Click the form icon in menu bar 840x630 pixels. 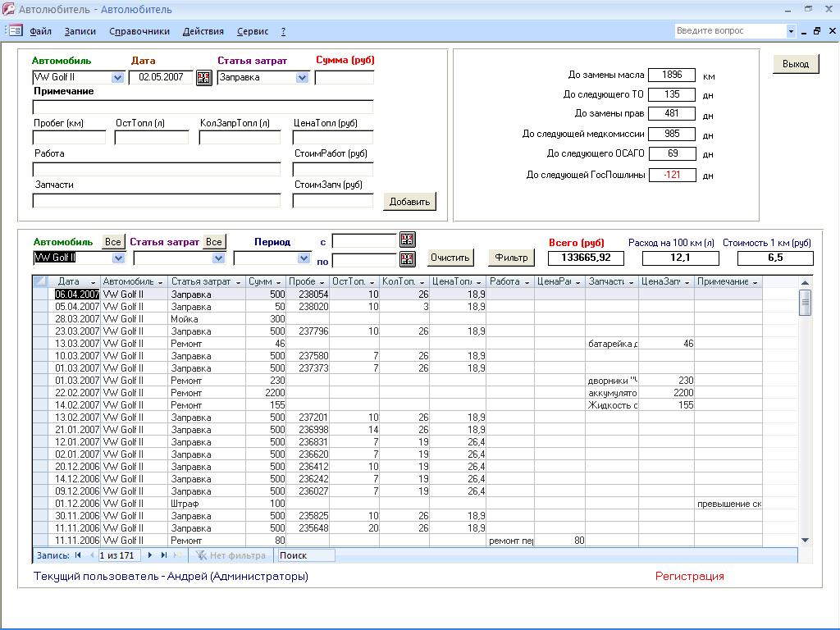point(14,31)
